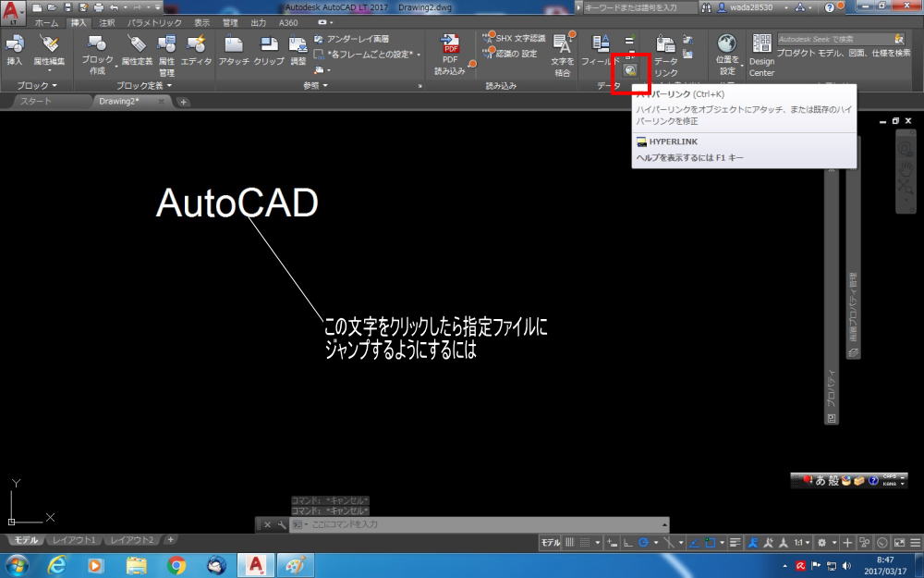Insert a フィールド field
The width and height of the screenshot is (924, 578).
click(x=601, y=50)
